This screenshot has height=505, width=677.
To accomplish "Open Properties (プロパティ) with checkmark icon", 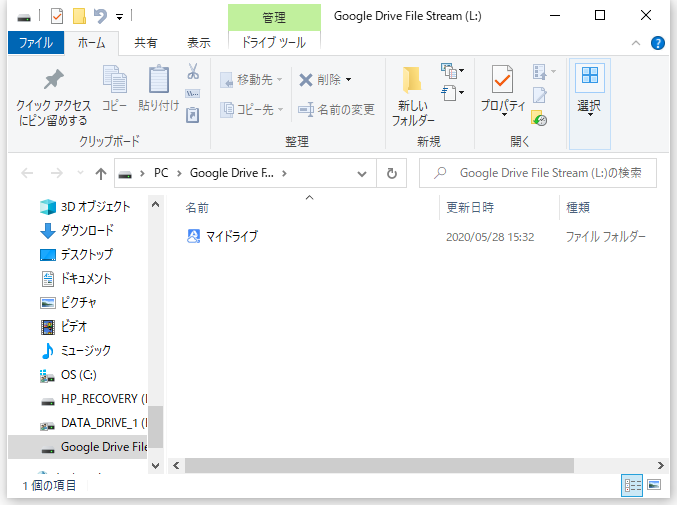I will [503, 90].
